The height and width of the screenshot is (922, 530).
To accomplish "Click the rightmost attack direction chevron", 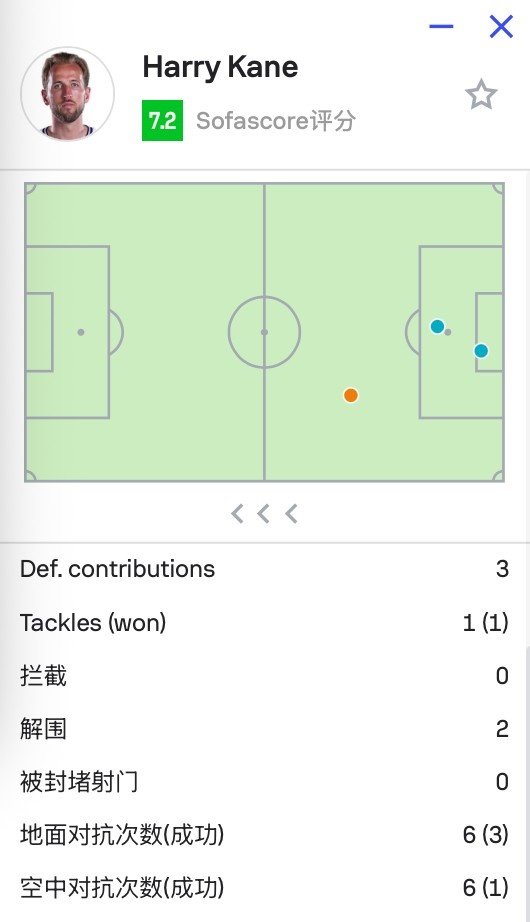I will (x=291, y=514).
